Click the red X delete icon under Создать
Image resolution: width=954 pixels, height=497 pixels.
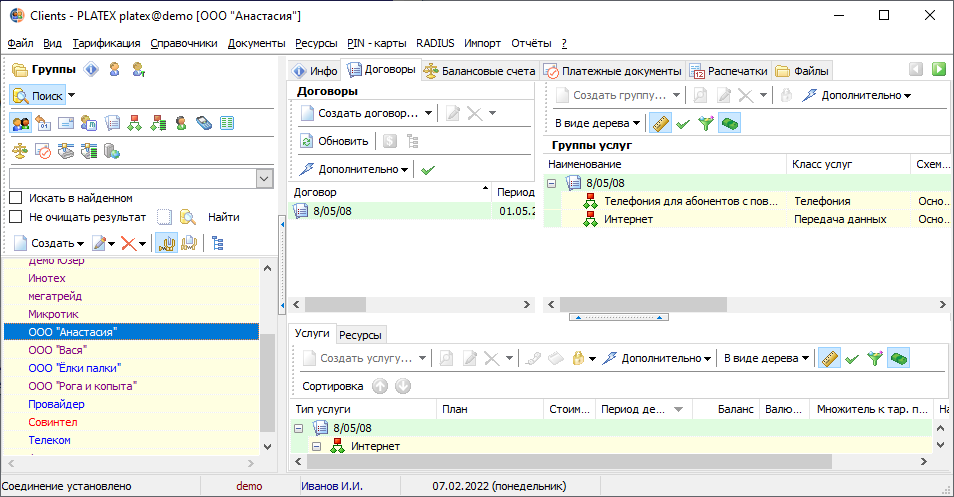point(128,243)
